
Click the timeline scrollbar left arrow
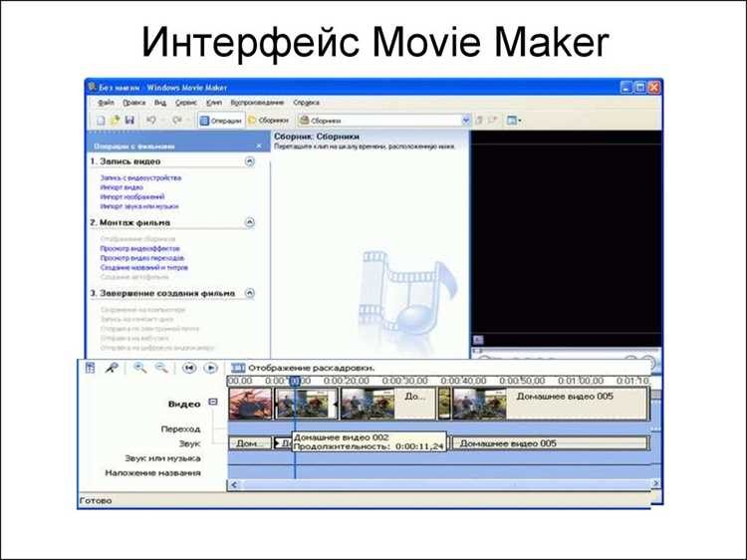233,484
